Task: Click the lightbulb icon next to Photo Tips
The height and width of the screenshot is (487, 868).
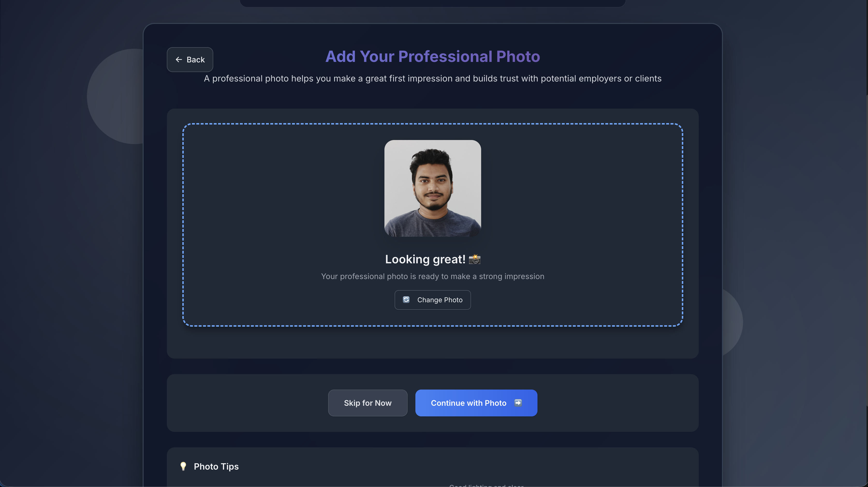Action: [x=183, y=466]
